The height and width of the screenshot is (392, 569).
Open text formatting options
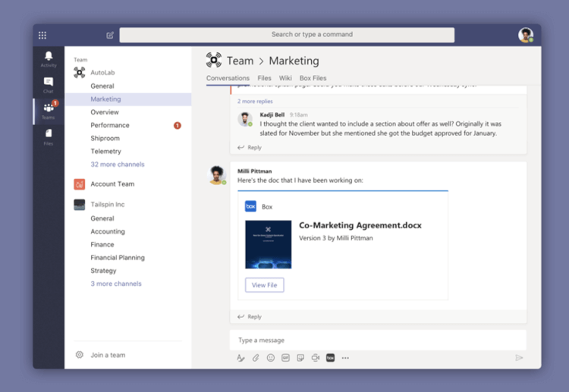tap(240, 358)
